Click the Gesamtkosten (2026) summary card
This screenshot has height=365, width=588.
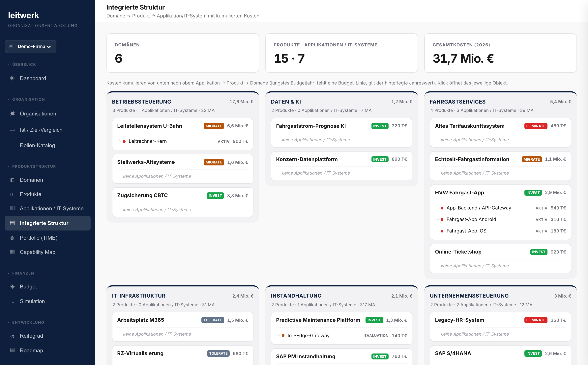pyautogui.click(x=500, y=53)
